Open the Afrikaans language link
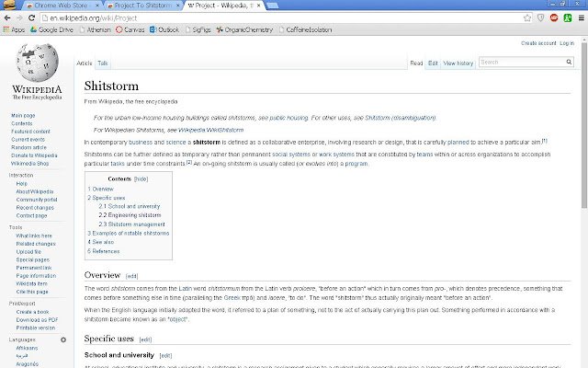The width and height of the screenshot is (588, 368). 27,348
